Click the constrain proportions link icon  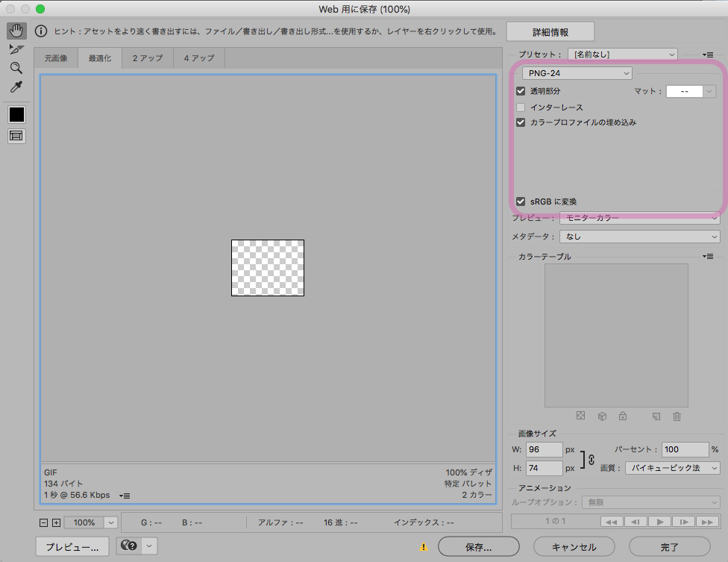coord(591,460)
